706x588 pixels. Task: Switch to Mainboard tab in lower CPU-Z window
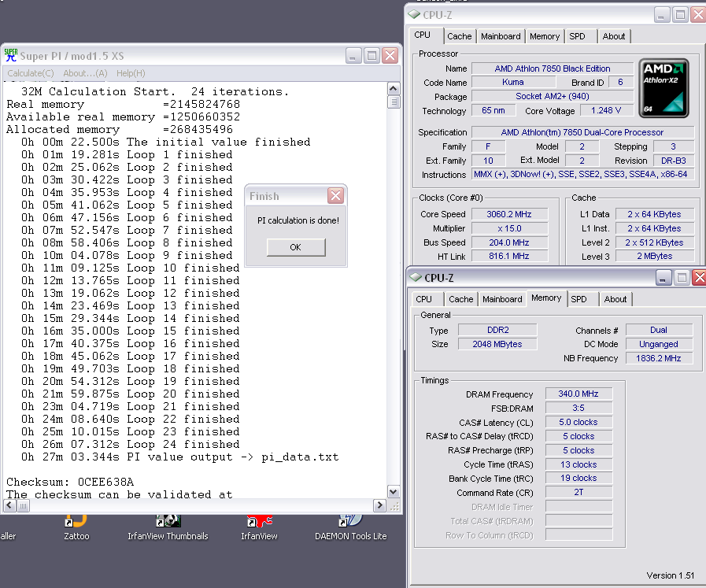pyautogui.click(x=502, y=299)
